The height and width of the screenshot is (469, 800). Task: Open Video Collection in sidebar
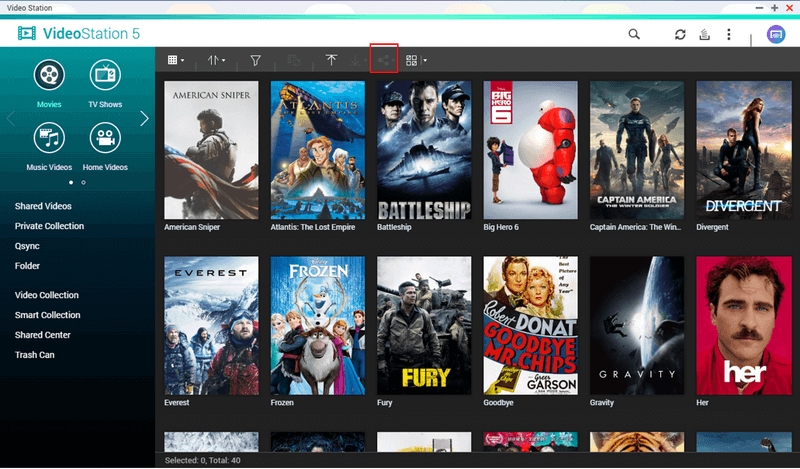[46, 295]
